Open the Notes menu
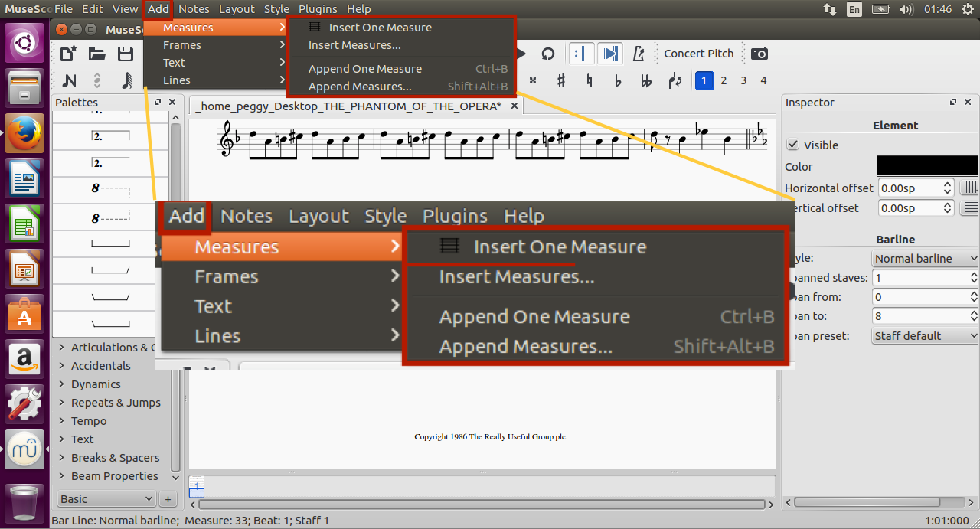 194,9
